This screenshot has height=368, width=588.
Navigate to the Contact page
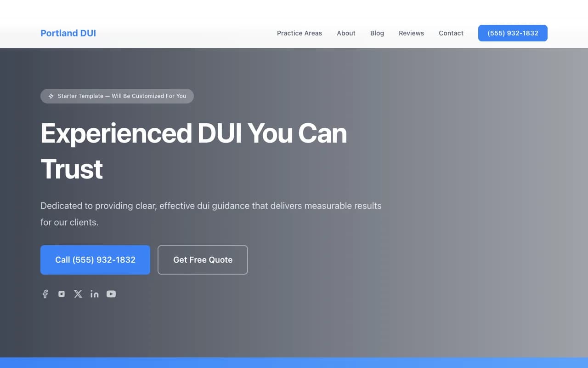click(x=451, y=33)
